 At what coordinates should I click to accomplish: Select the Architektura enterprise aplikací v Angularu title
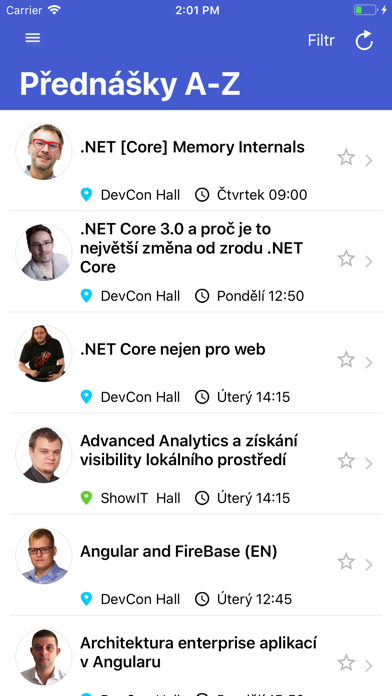[198, 652]
